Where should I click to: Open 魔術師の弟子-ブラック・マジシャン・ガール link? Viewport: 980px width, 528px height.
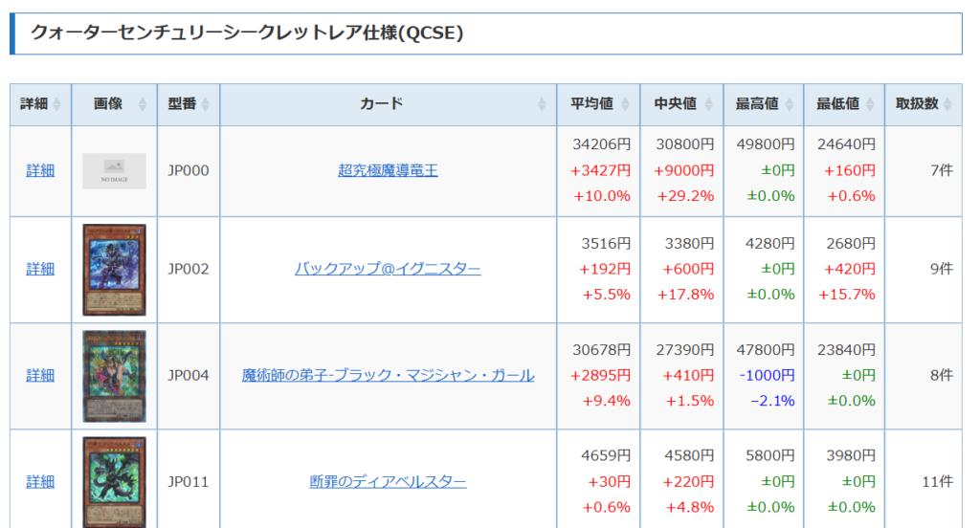[x=388, y=376]
